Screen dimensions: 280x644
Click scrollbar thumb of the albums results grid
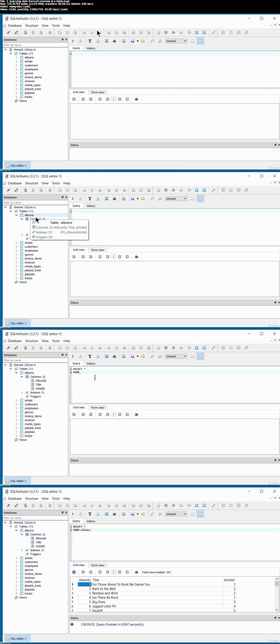(276, 584)
